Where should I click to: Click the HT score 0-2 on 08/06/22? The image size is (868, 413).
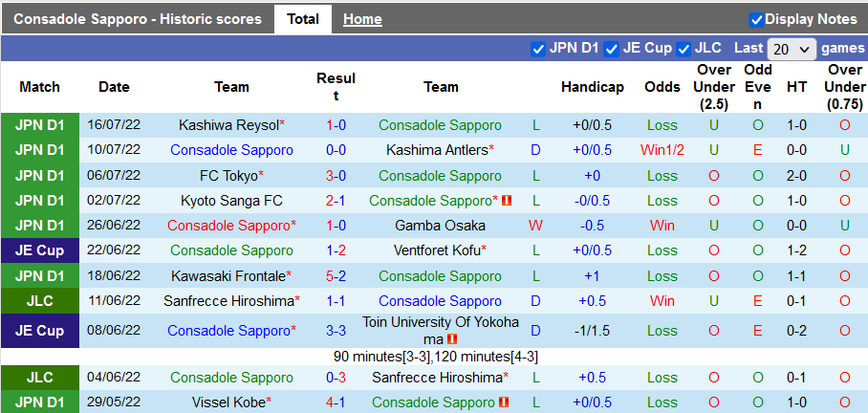click(x=796, y=331)
